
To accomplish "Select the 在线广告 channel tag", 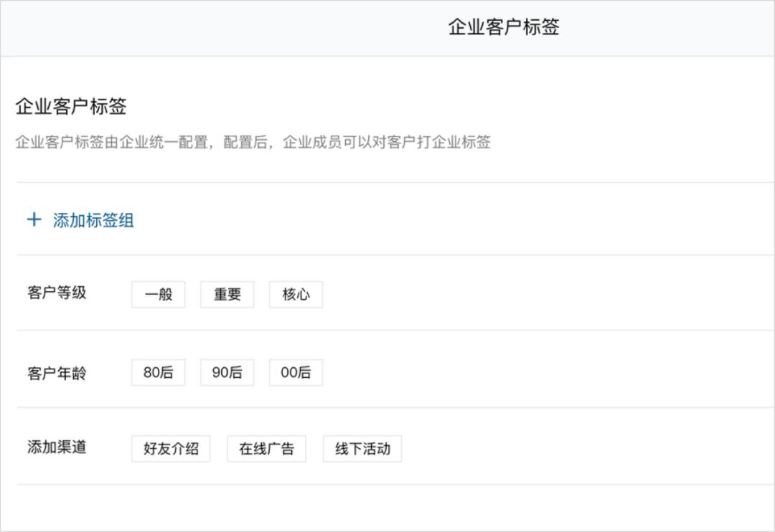I will click(266, 449).
